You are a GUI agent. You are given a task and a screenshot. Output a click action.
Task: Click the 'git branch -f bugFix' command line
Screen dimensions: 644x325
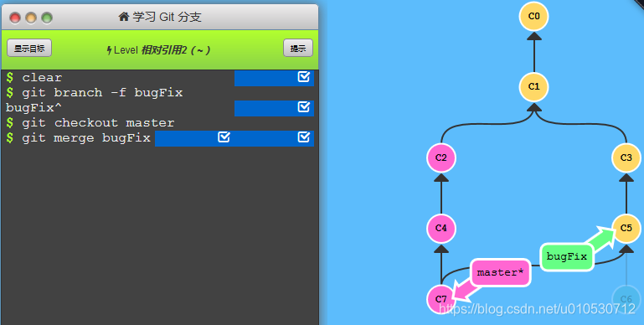click(x=95, y=92)
